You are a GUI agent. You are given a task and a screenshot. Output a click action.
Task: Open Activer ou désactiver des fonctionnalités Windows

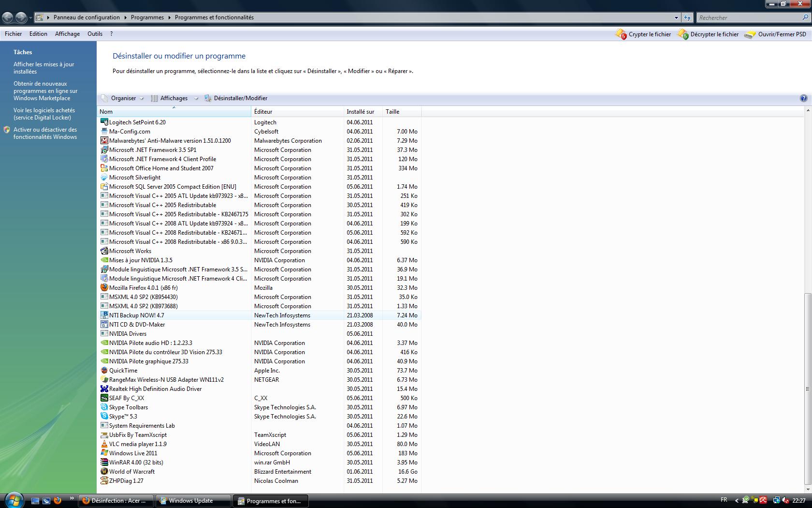click(x=45, y=133)
